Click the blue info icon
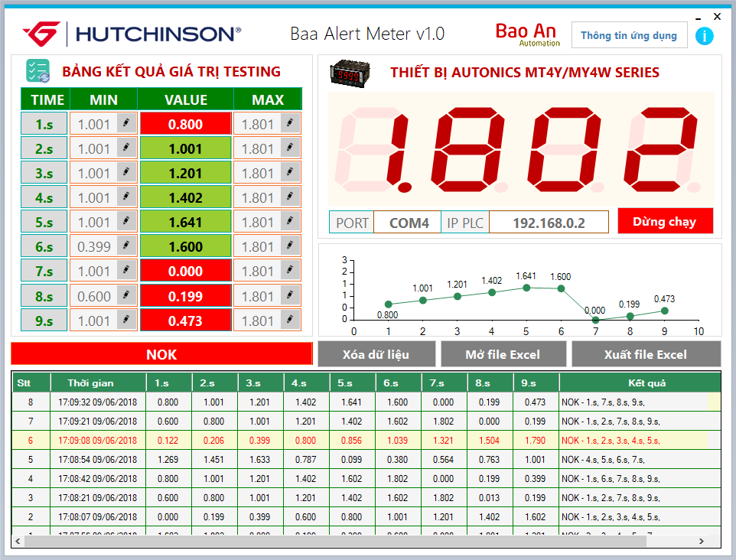 pyautogui.click(x=703, y=36)
